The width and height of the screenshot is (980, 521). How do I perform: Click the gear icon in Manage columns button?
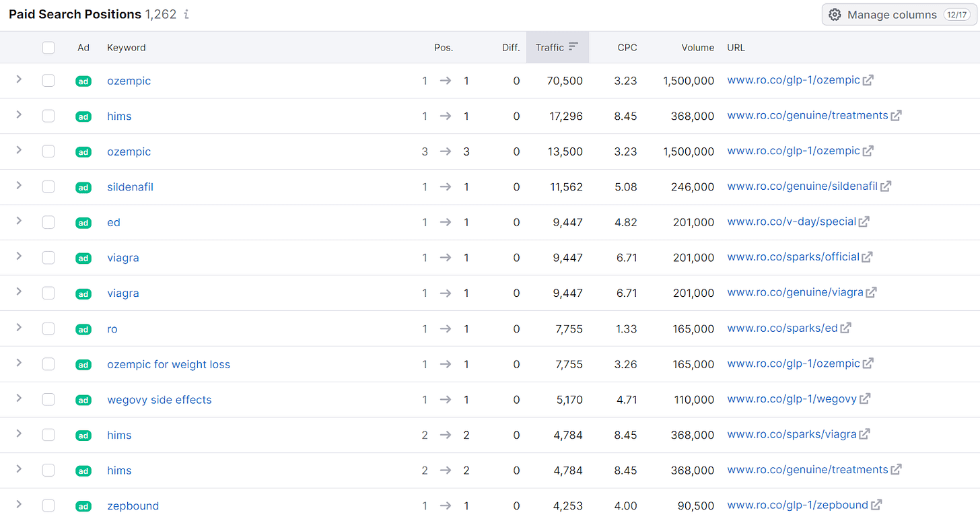pos(835,14)
